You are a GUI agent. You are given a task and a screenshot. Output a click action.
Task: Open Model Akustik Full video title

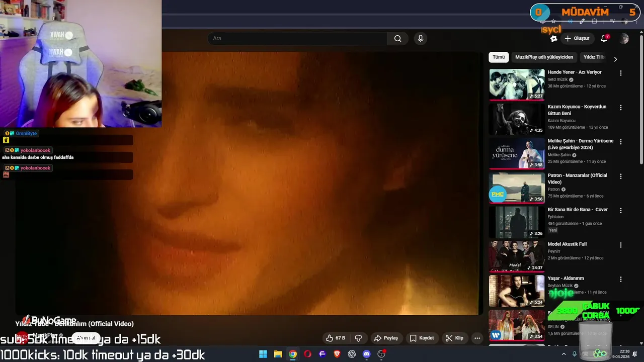tap(567, 244)
